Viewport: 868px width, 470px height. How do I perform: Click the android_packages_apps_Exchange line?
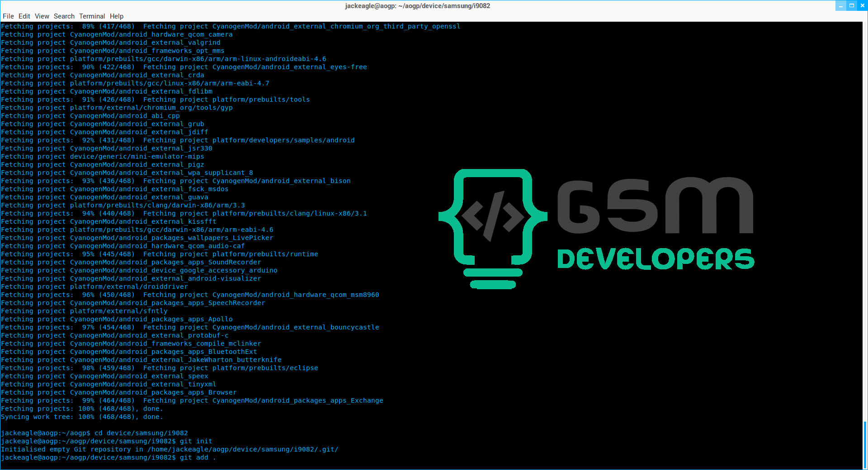pos(192,401)
